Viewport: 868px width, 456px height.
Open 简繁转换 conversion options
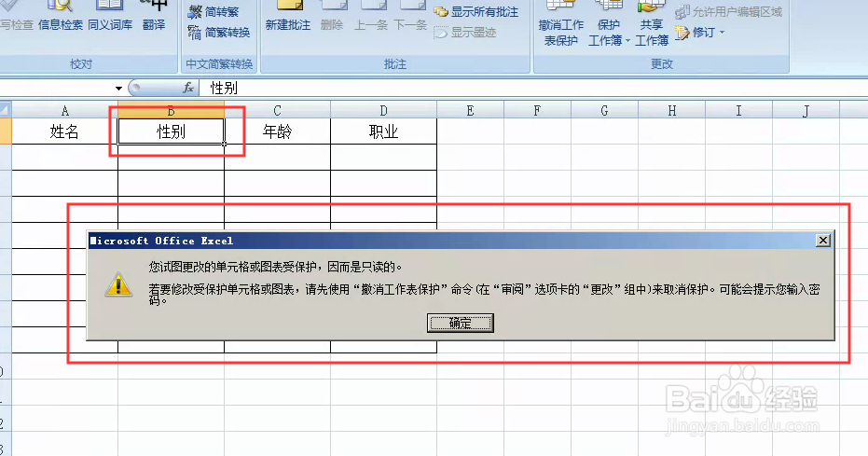(x=219, y=33)
